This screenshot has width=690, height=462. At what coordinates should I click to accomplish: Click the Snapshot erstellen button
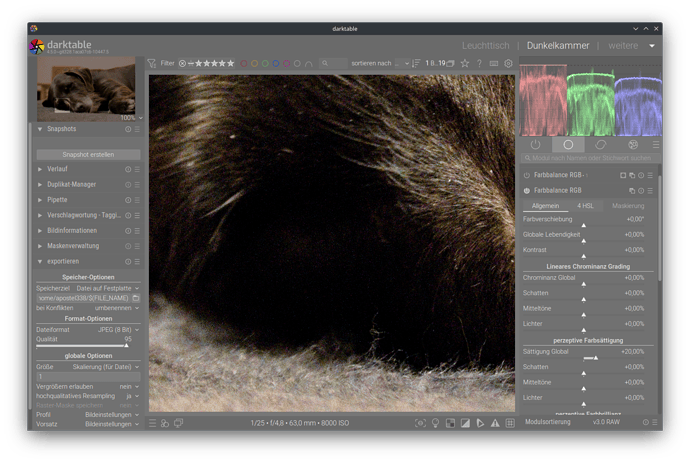pyautogui.click(x=88, y=155)
